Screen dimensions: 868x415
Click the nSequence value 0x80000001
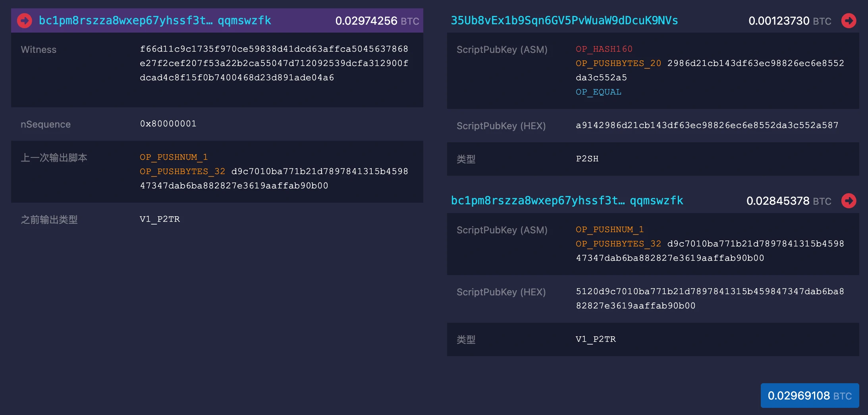[168, 124]
